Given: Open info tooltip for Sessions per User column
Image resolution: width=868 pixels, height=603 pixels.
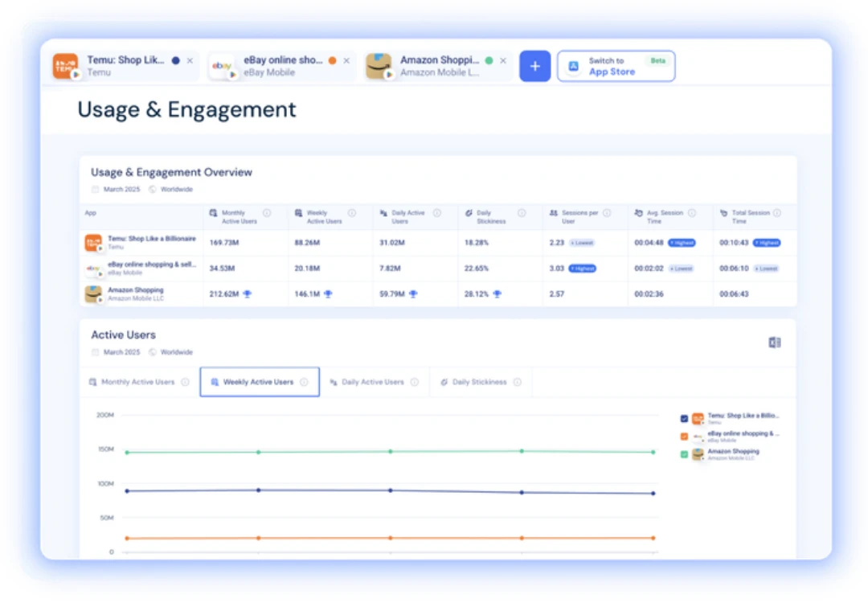Looking at the screenshot, I should 607,213.
